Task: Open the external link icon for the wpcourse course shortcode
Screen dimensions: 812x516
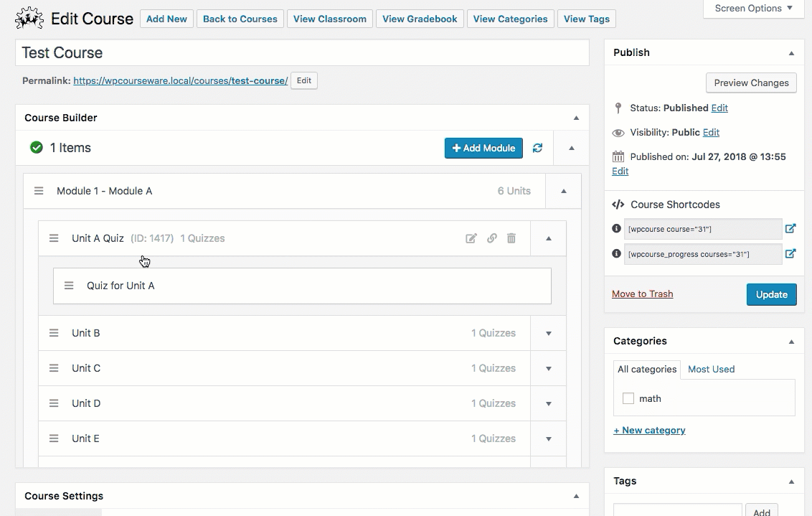Action: pos(790,228)
